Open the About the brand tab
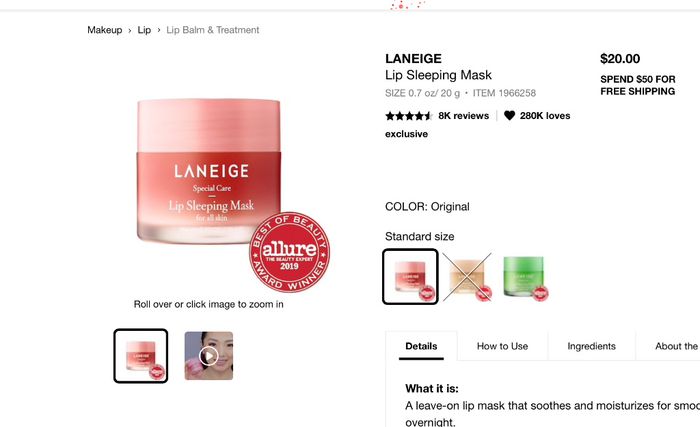Viewport: 700px width, 427px height. pyautogui.click(x=676, y=346)
